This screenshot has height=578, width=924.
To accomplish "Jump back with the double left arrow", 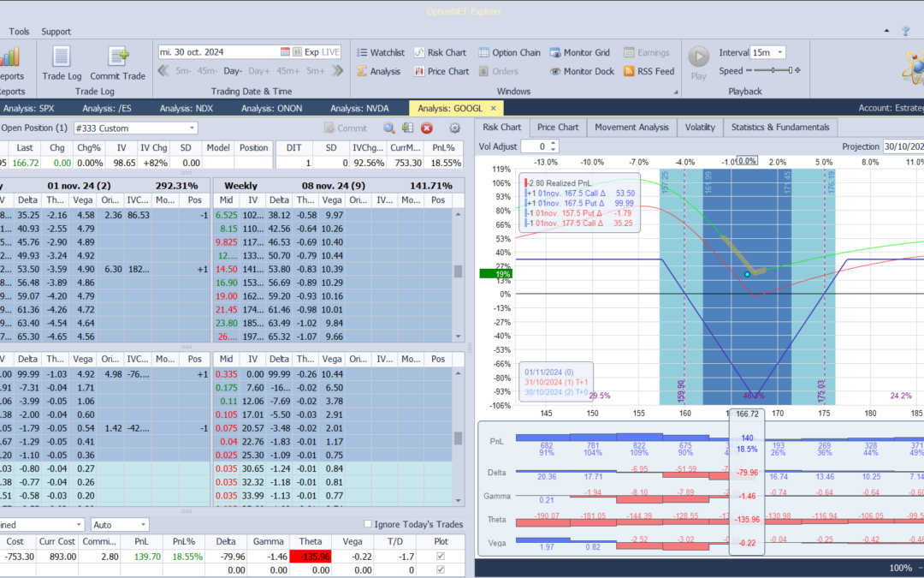I will (163, 71).
